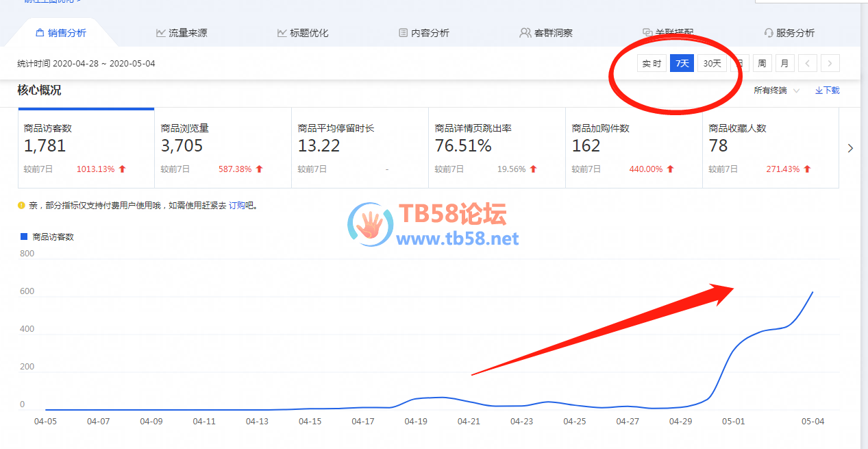
Task: Select the 月 period button
Action: pyautogui.click(x=784, y=64)
